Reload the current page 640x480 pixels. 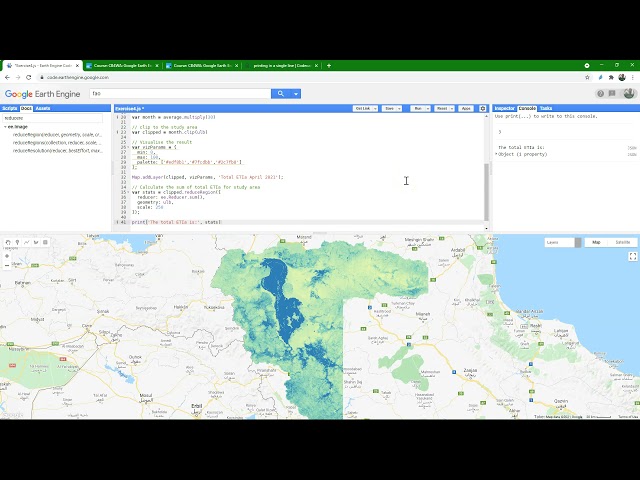(x=29, y=77)
